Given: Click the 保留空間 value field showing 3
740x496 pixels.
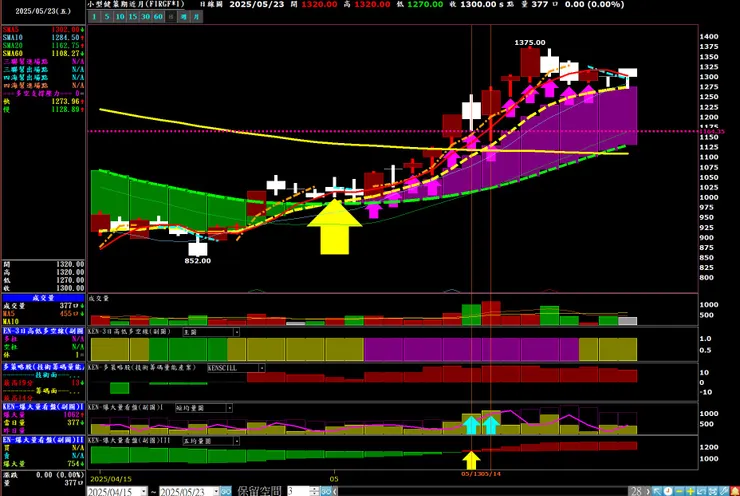Looking at the screenshot, I should (x=298, y=491).
